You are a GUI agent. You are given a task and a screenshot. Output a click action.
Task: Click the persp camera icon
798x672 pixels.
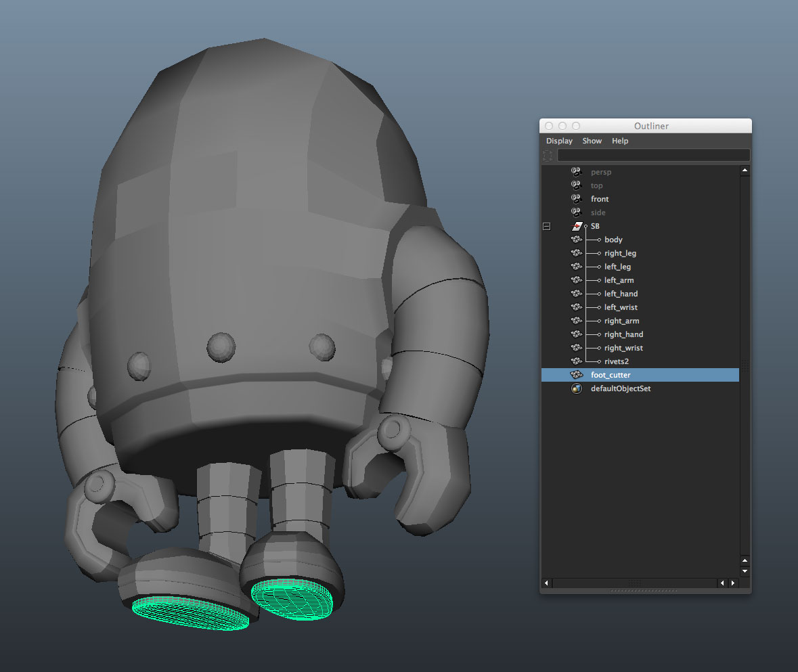pyautogui.click(x=576, y=172)
